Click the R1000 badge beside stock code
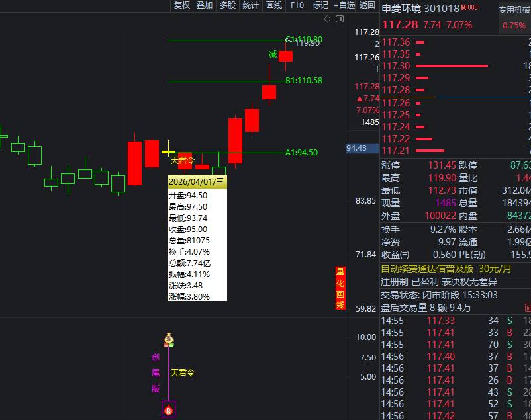This screenshot has width=531, height=420. (x=470, y=8)
